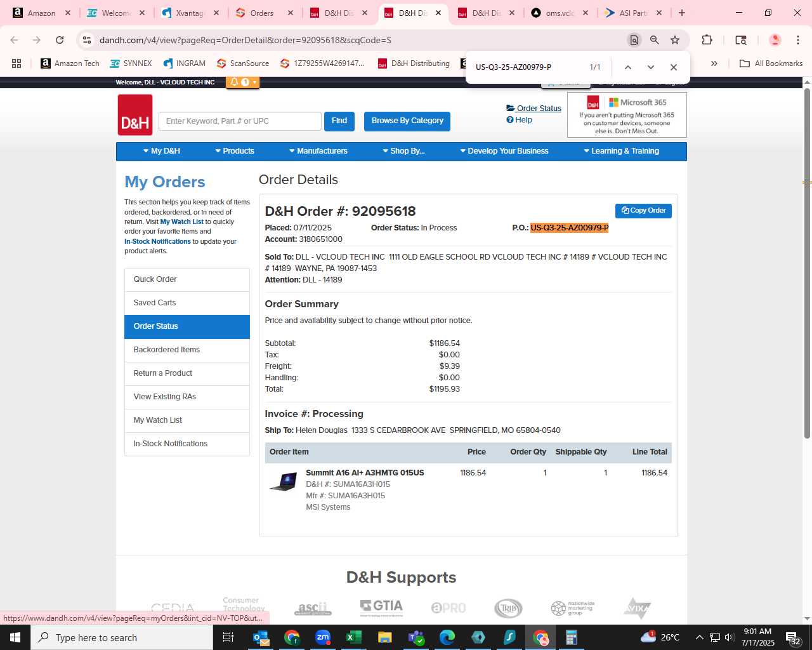Open All Bookmarks folder
Screen dimensions: 812x650
(771, 63)
